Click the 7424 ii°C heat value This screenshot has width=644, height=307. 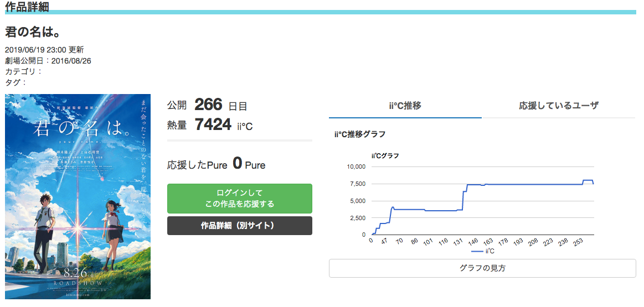[213, 125]
